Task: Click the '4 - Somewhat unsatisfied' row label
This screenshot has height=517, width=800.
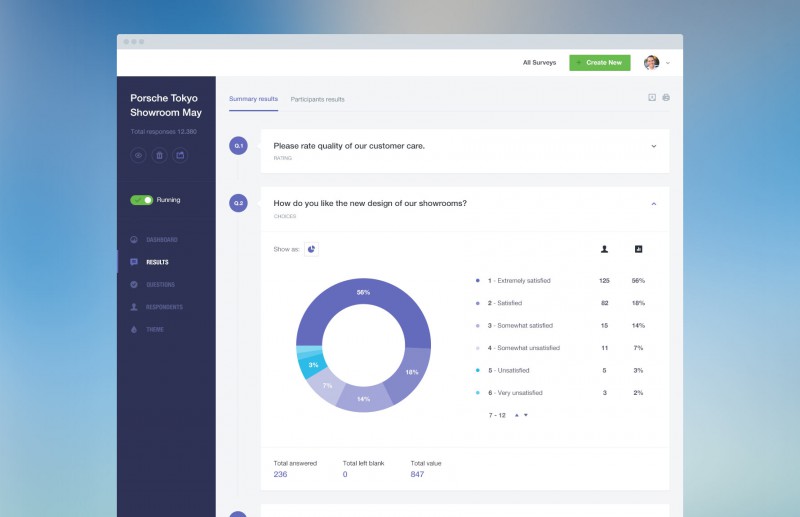Action: click(x=523, y=348)
